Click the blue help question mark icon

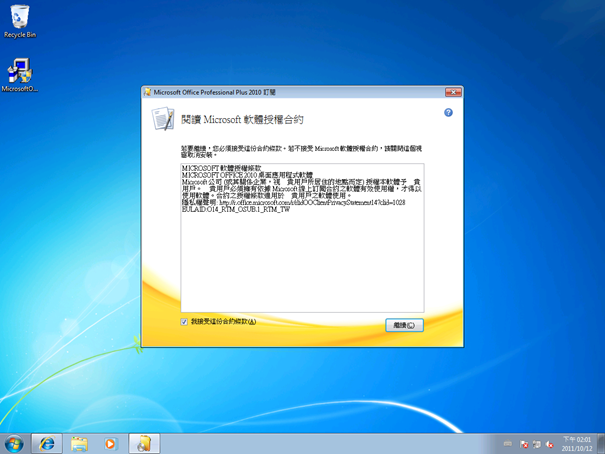[448, 112]
